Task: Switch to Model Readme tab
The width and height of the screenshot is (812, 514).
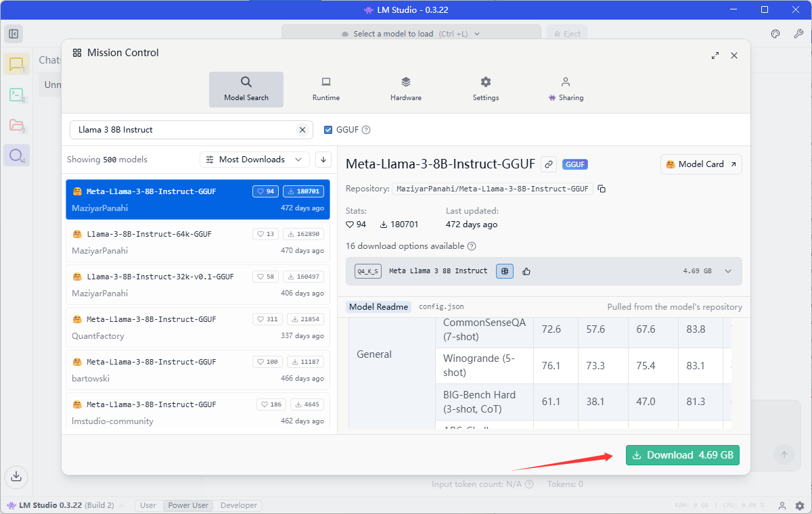Action: 379,307
